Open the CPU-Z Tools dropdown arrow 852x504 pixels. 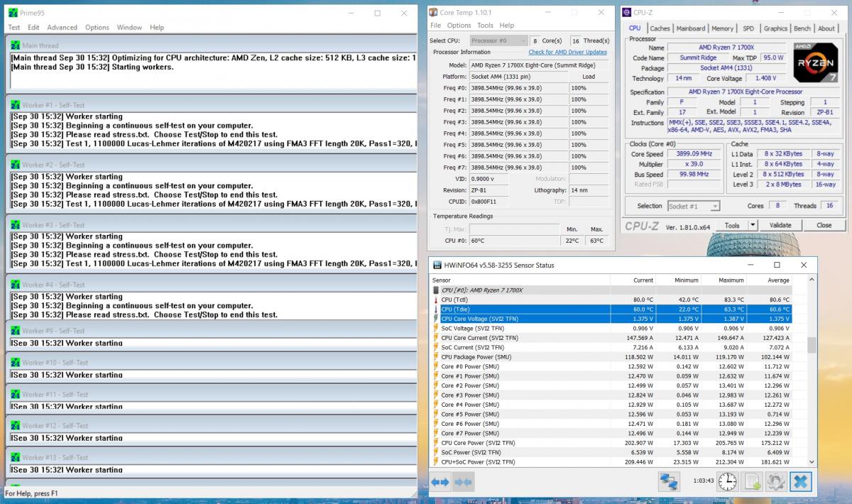[752, 225]
